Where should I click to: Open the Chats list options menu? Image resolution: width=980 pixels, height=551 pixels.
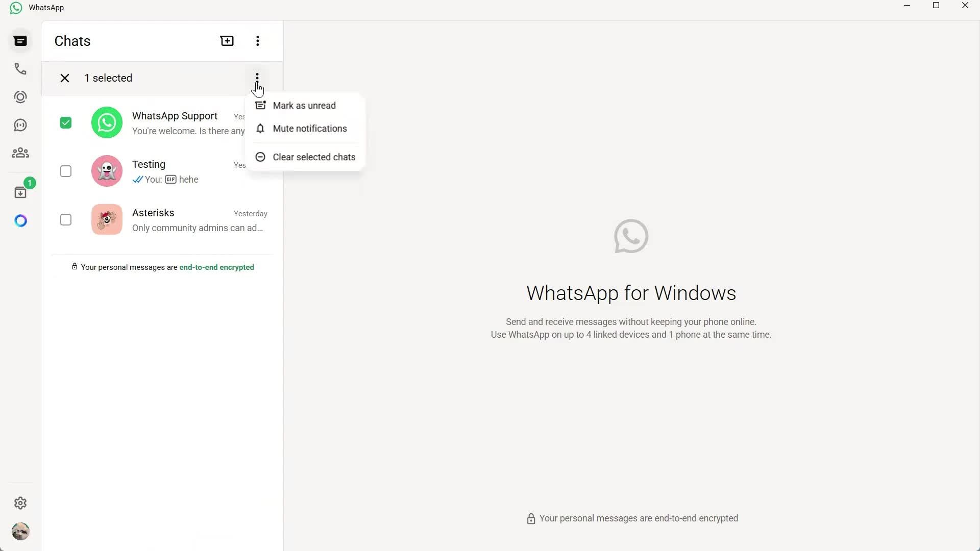(258, 41)
